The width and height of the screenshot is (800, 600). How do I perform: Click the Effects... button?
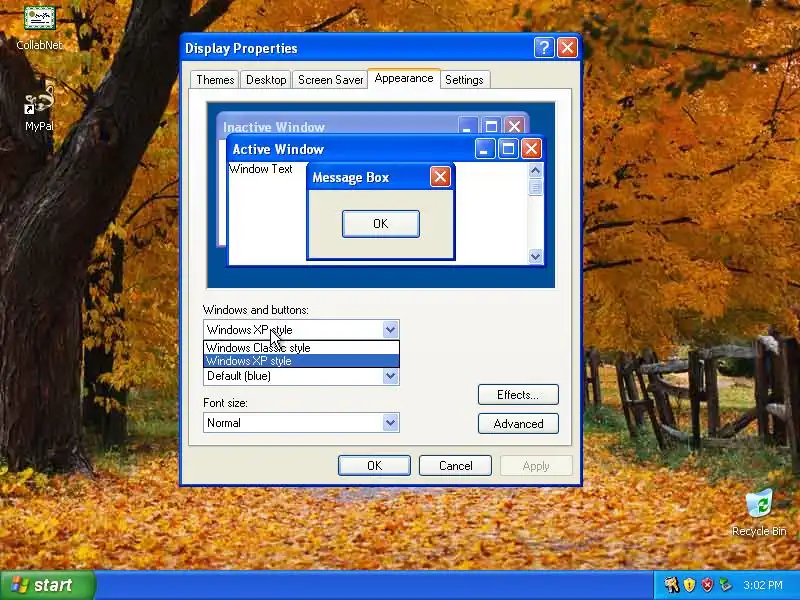518,394
